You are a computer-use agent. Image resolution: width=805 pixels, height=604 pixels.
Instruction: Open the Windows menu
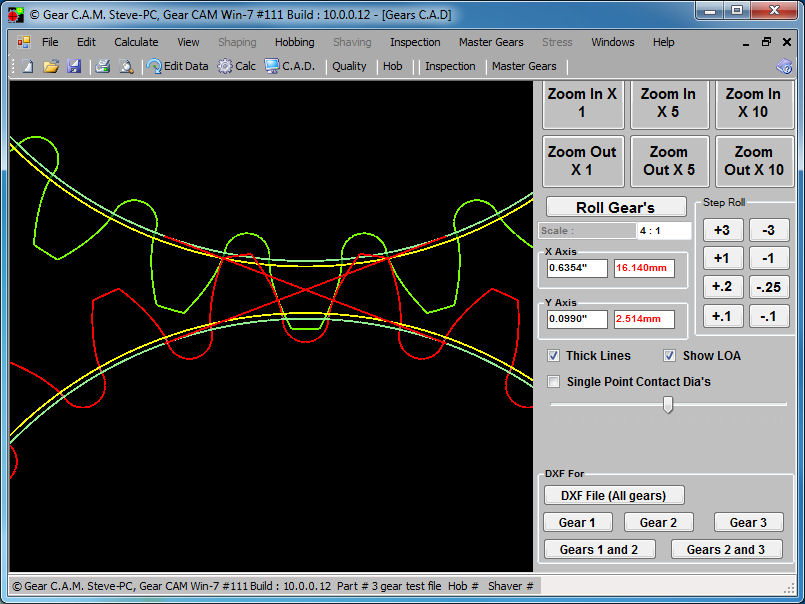(613, 42)
